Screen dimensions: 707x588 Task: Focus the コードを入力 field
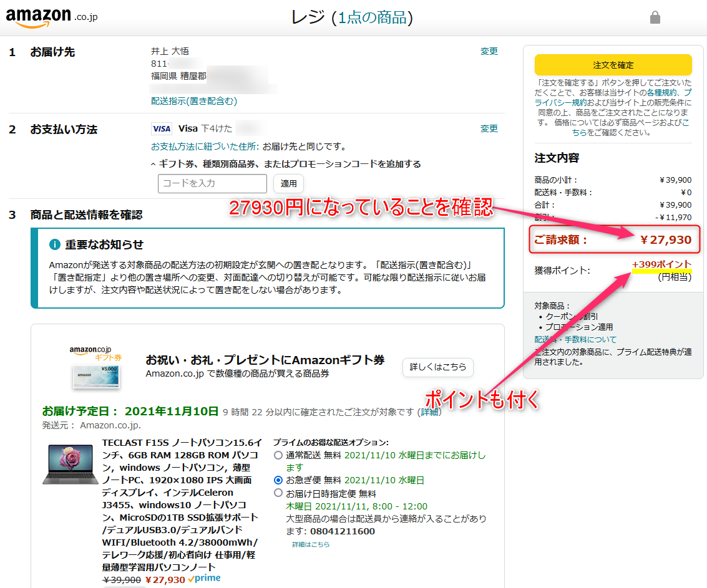212,183
